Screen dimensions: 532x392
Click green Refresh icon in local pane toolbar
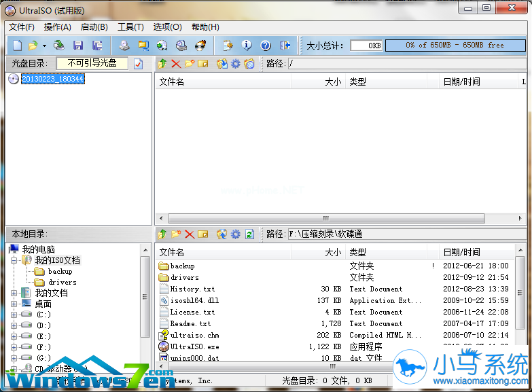[x=249, y=234]
